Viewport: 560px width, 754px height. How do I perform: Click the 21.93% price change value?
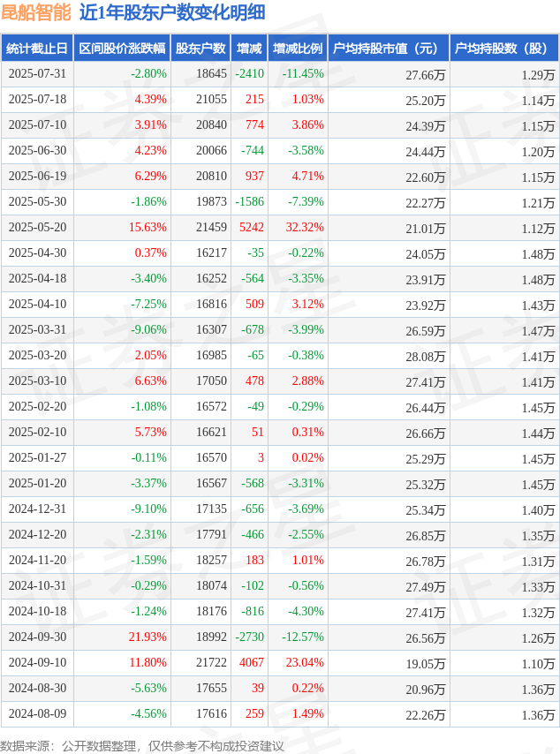point(148,637)
